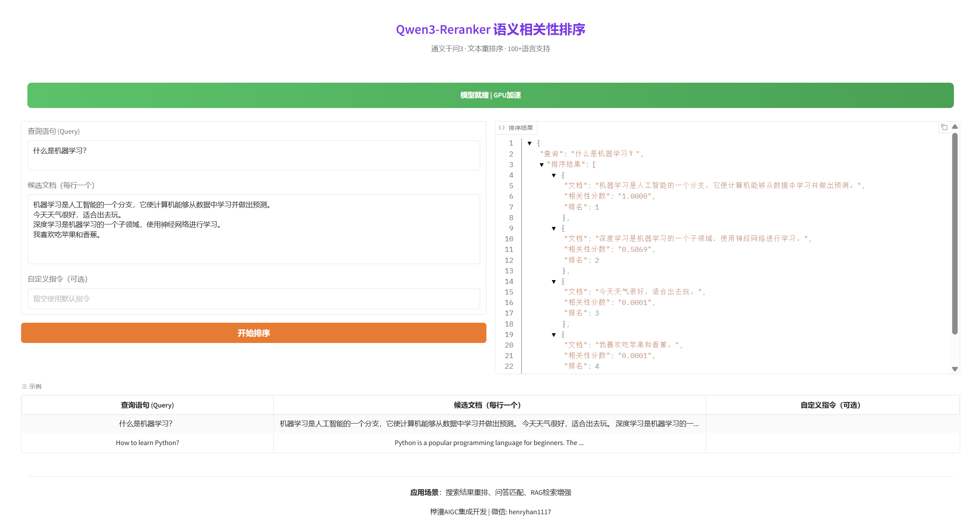Collapse the second result object on line 9
Image resolution: width=980 pixels, height=529 pixels.
[x=554, y=229]
